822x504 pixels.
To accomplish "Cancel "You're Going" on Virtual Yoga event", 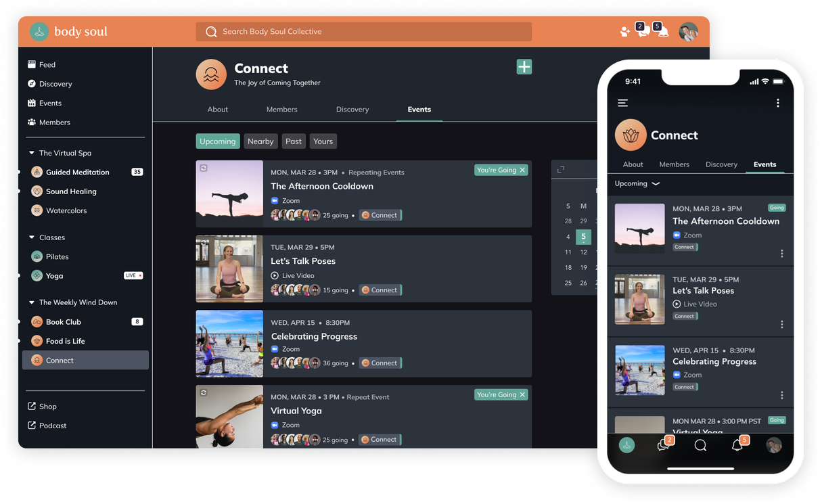I will (522, 395).
